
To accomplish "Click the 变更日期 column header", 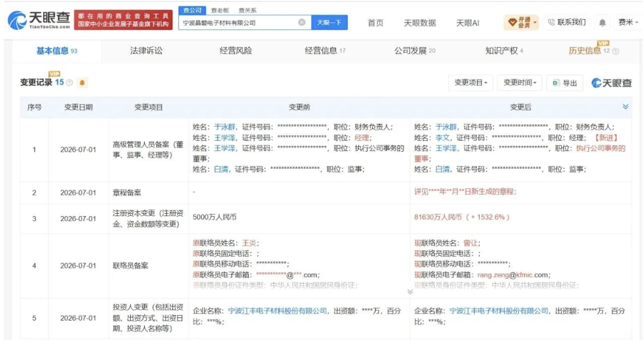I will click(78, 107).
